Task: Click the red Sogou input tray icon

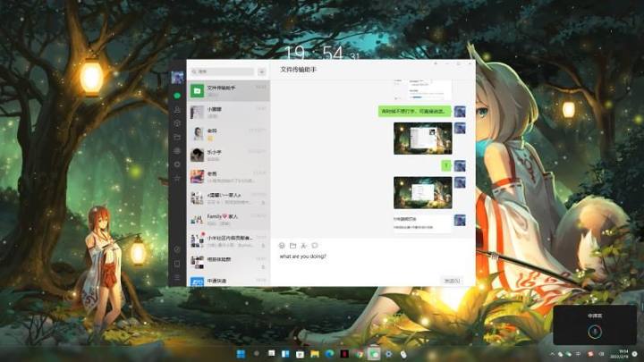Action: tap(590, 354)
